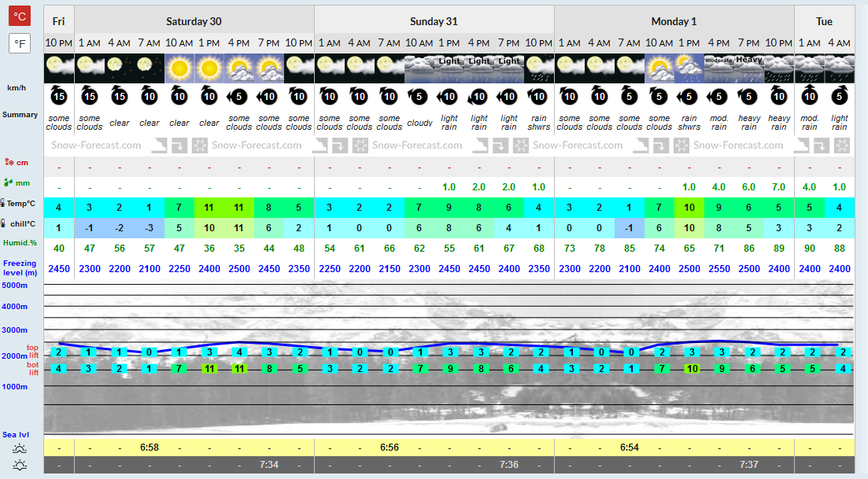Click the Saturday 7 AM chill value -3

(150, 228)
